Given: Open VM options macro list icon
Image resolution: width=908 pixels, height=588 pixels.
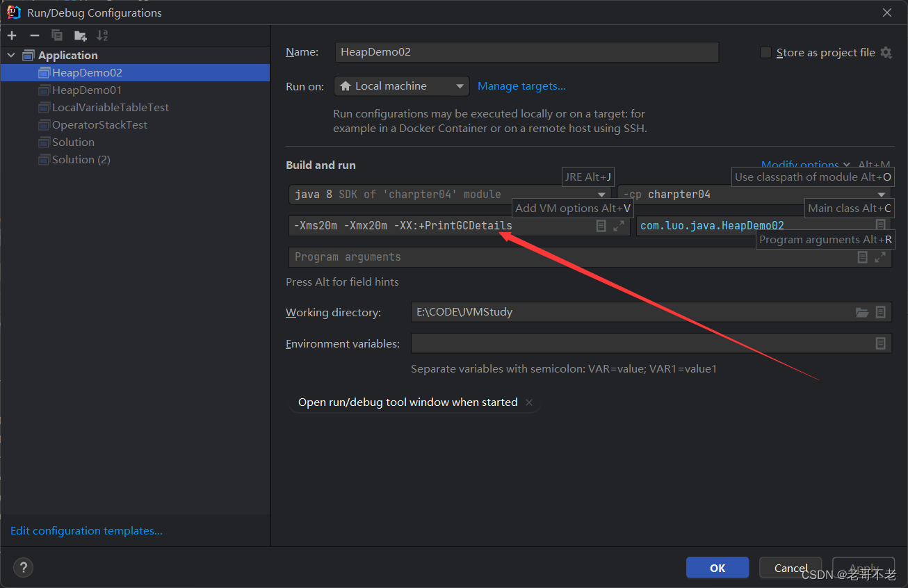Looking at the screenshot, I should point(601,226).
